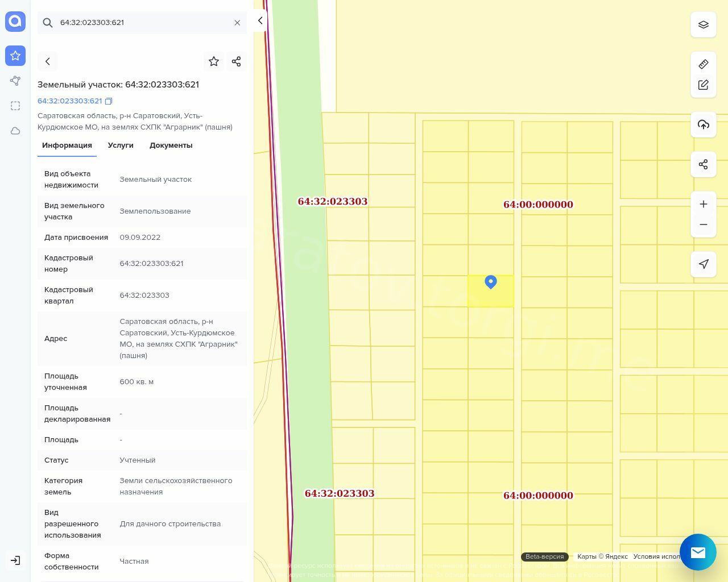This screenshot has width=728, height=582.
Task: Open the mail feedback chat button
Action: click(698, 552)
